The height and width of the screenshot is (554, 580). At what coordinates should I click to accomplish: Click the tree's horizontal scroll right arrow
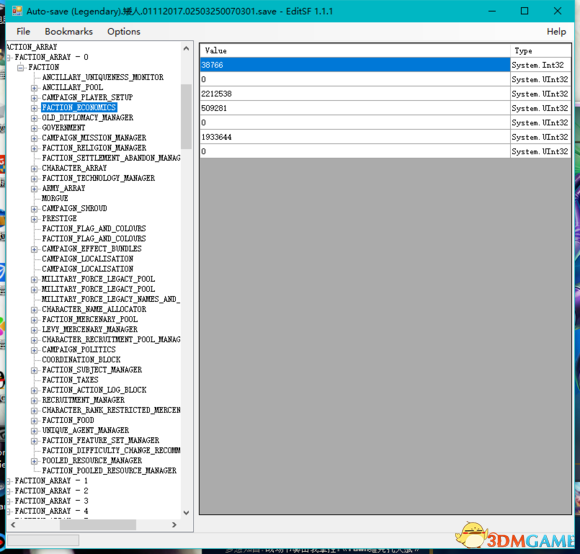click(174, 524)
